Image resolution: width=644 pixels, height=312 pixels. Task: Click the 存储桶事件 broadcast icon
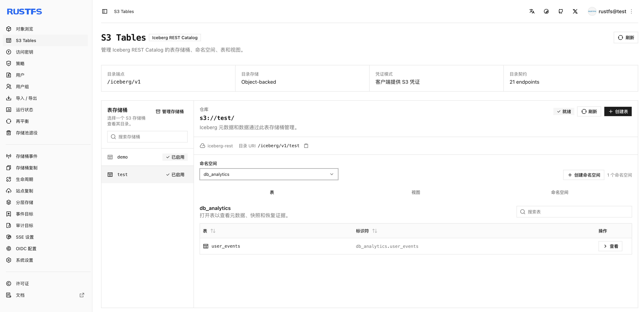point(9,156)
